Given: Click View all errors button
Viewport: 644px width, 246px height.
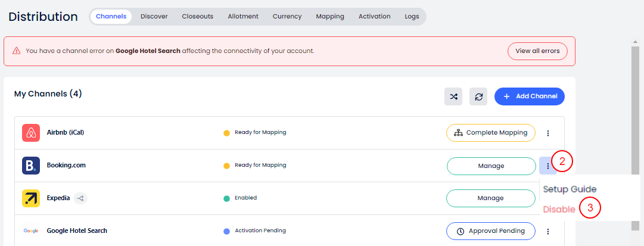Looking at the screenshot, I should 537,51.
